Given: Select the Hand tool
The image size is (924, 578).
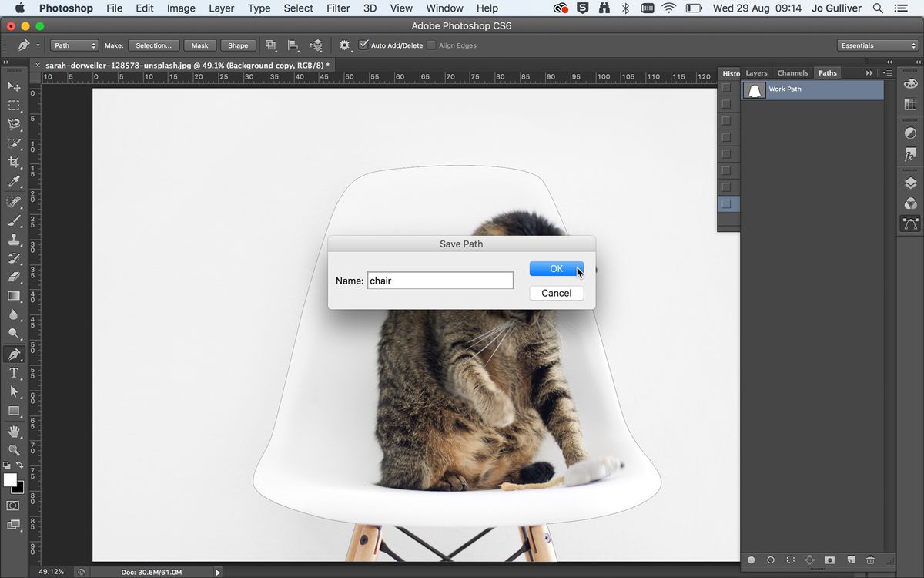Looking at the screenshot, I should click(x=14, y=431).
